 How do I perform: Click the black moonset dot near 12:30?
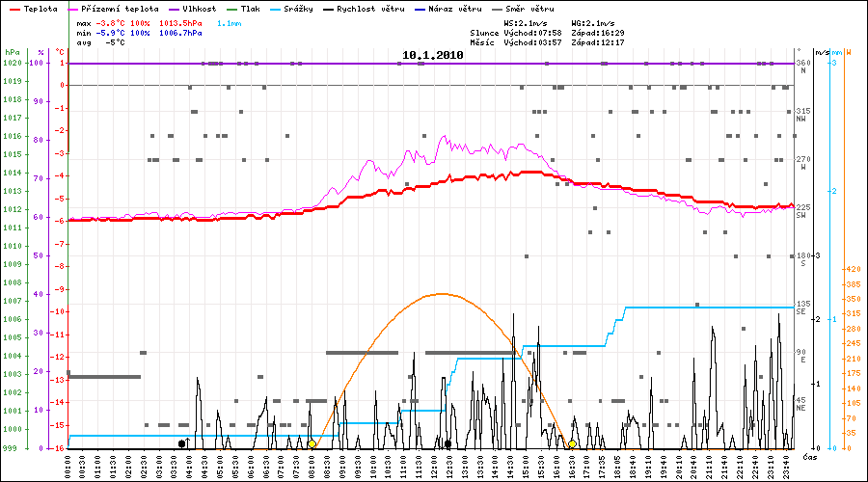[x=448, y=443]
